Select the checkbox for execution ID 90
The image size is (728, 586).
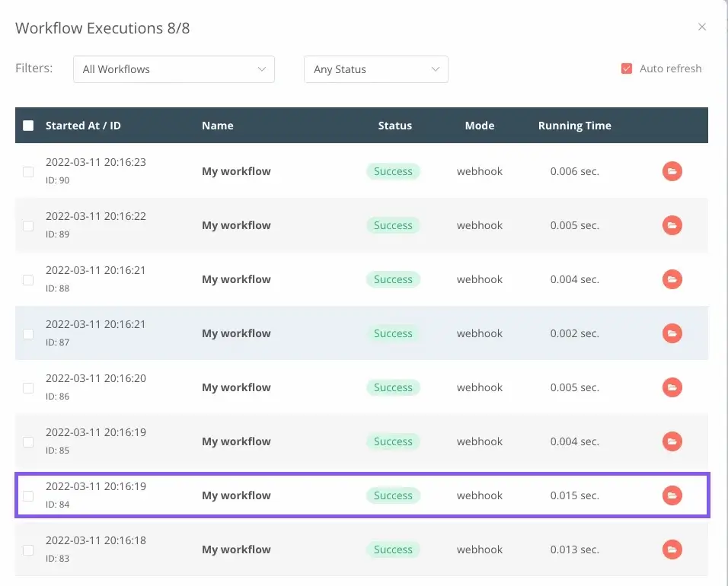pos(28,172)
